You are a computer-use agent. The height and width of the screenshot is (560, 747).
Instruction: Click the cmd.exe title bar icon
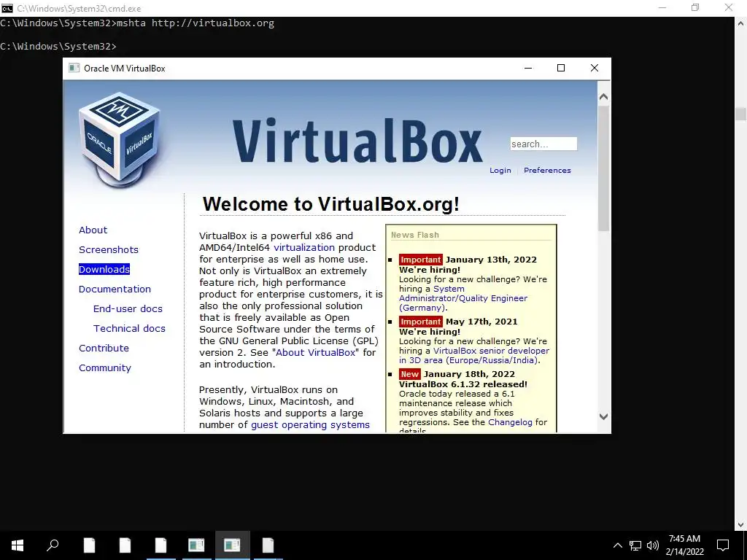coord(7,8)
